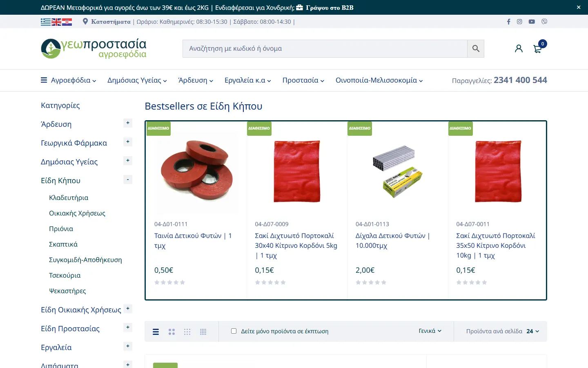The height and width of the screenshot is (368, 588).
Task: Open the Viber contact icon
Action: [544, 22]
